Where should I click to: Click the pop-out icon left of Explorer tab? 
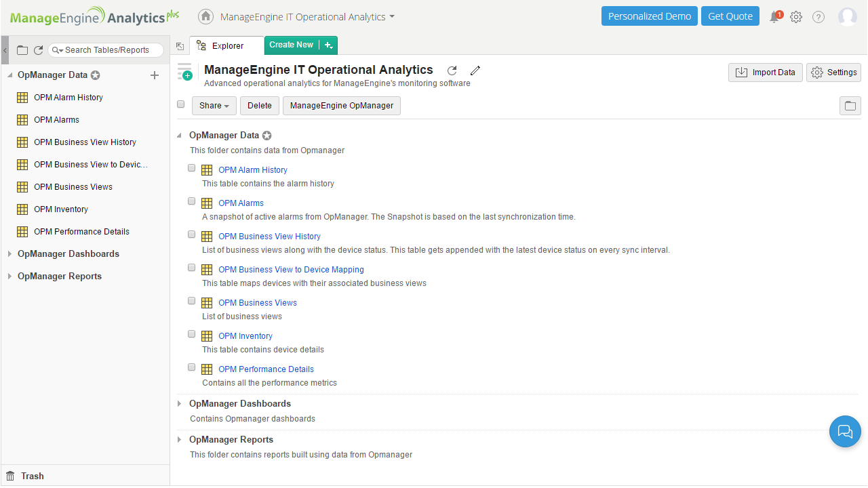180,46
